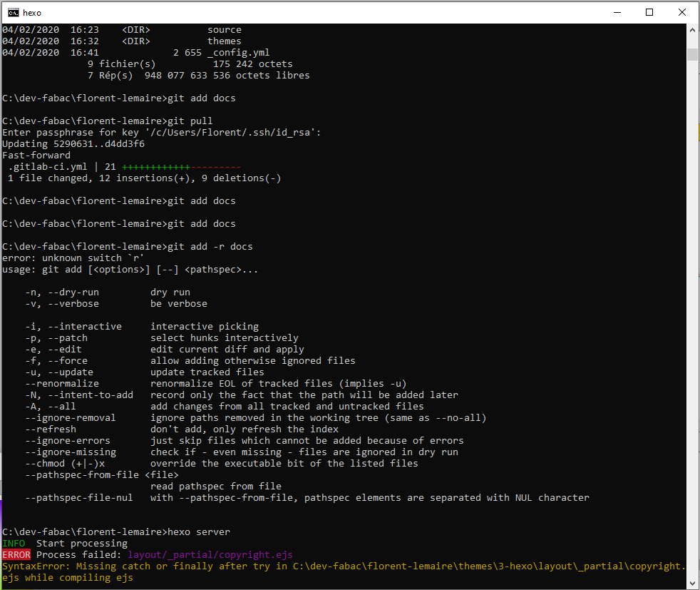Click the scrollbar up arrow

coord(692,30)
